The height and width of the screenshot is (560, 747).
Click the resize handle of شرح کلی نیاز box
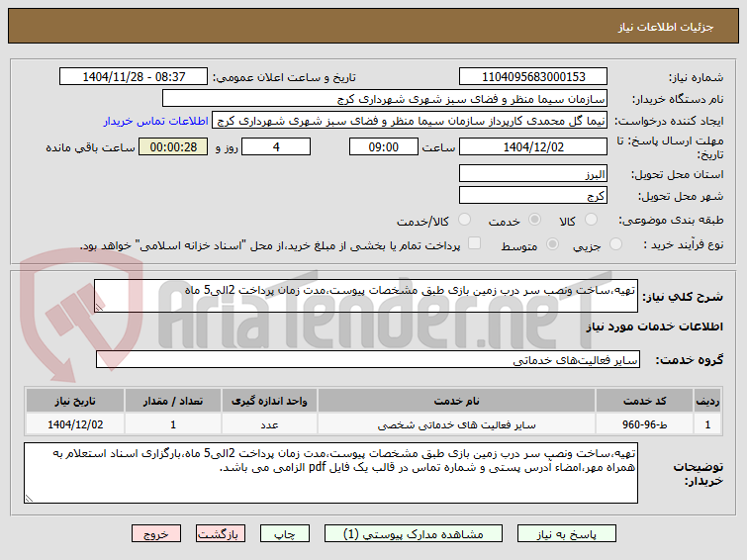pos(99,308)
